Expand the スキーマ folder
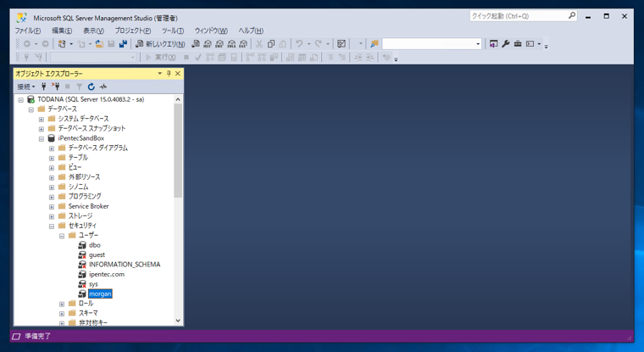 62,314
